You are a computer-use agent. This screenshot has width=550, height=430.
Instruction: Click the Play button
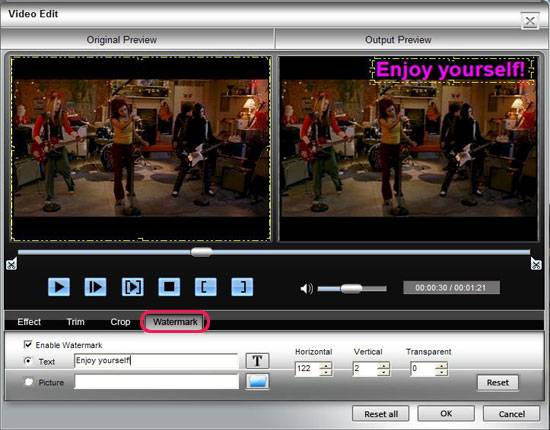coord(59,287)
